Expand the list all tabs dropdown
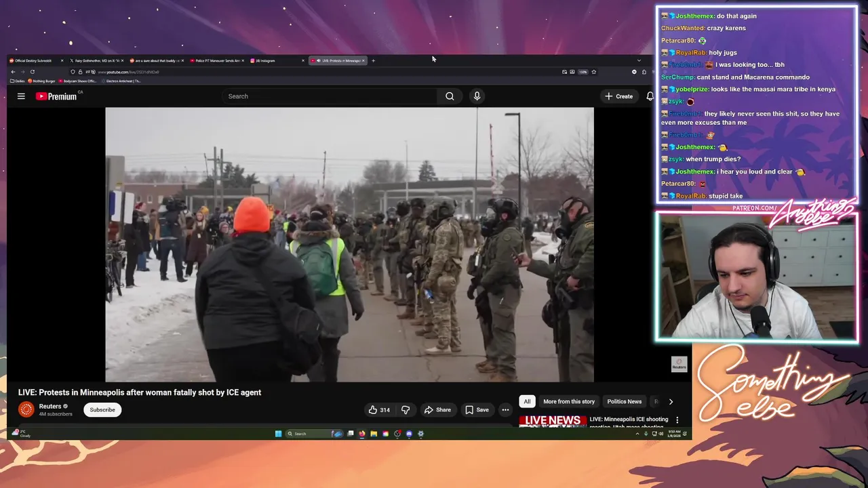 tap(638, 60)
